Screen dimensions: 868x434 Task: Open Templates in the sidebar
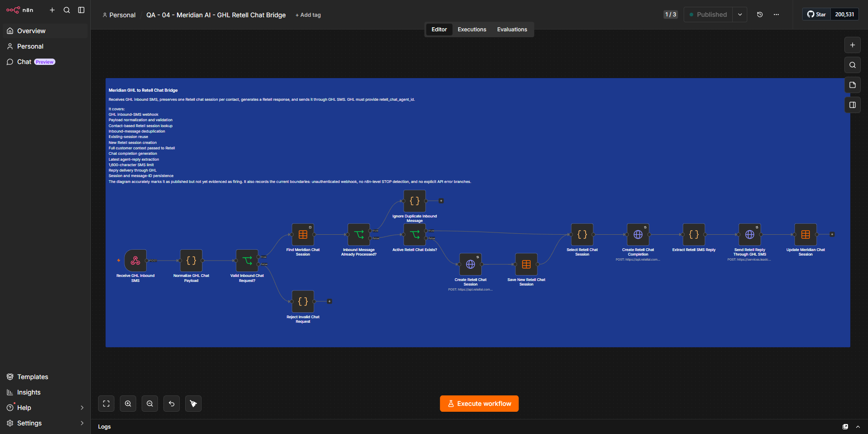click(45, 377)
